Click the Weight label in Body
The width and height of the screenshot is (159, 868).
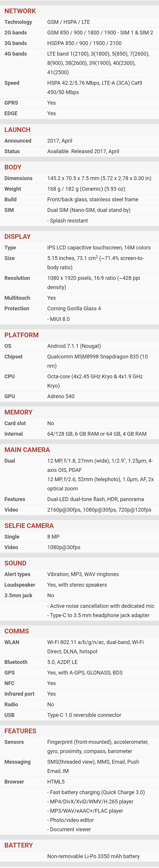[x=13, y=189]
